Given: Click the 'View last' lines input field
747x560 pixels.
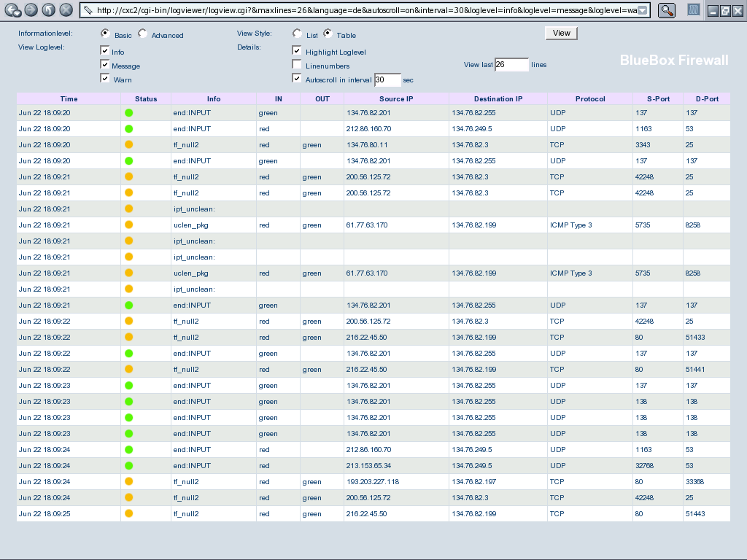Looking at the screenshot, I should [x=511, y=65].
